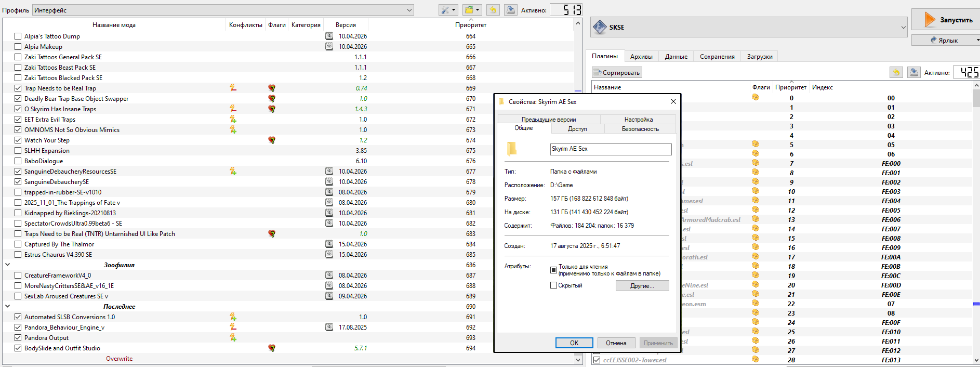
Task: Open the tools wrench icon menu
Action: [448, 10]
